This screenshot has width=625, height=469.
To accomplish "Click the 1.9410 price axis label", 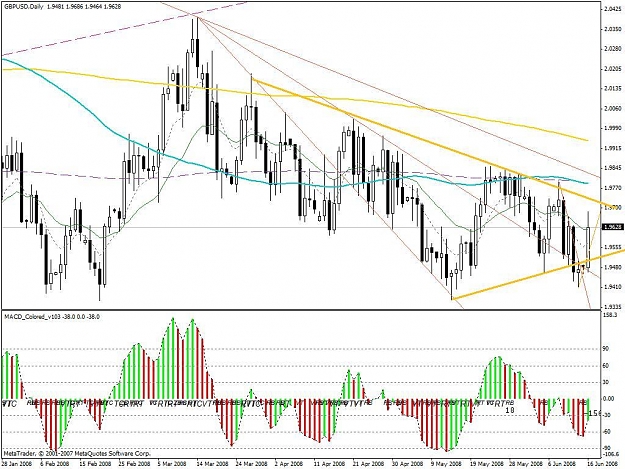I will click(x=612, y=287).
